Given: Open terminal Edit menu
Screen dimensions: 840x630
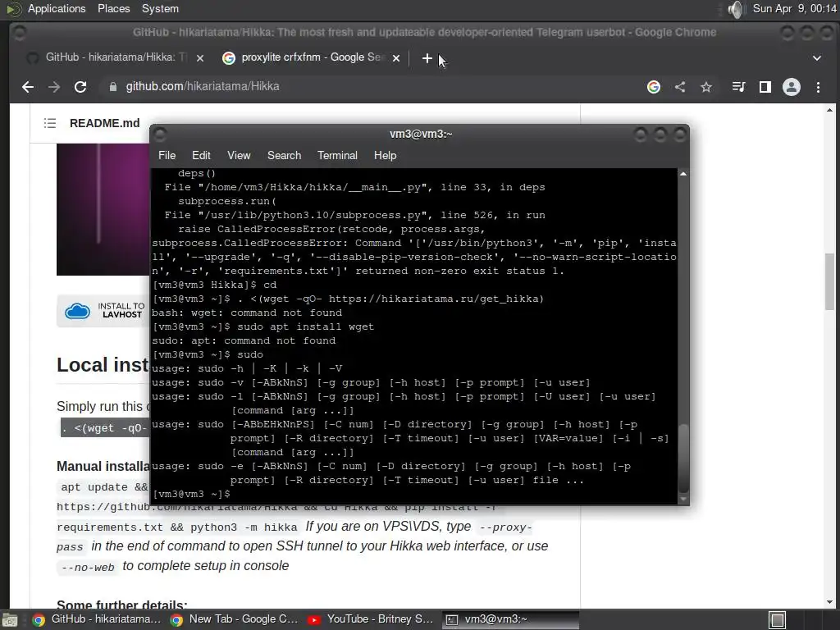Looking at the screenshot, I should click(x=201, y=155).
